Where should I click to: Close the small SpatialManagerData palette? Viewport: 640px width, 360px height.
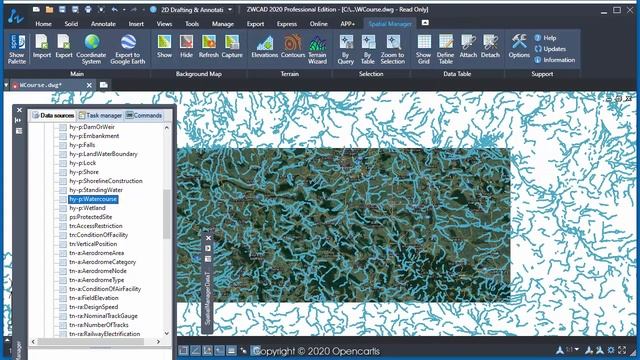coord(208,238)
